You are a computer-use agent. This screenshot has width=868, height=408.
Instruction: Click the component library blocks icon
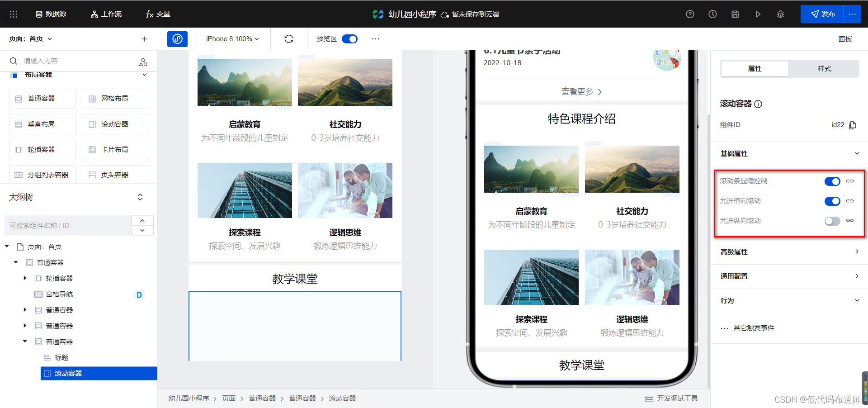click(143, 62)
